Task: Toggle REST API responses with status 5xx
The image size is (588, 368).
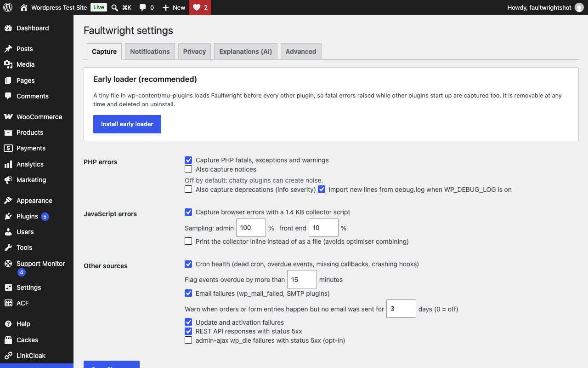Action: coord(188,331)
